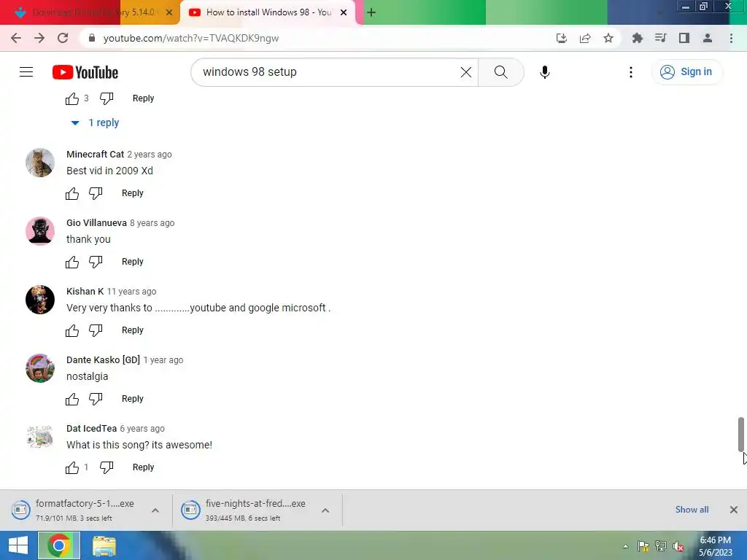Open a new browser tab
Screen dimensions: 747x560
371,12
